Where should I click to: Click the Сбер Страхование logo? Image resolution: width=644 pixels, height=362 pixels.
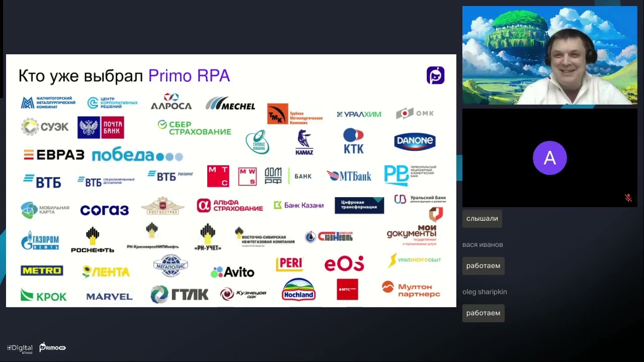pyautogui.click(x=194, y=128)
